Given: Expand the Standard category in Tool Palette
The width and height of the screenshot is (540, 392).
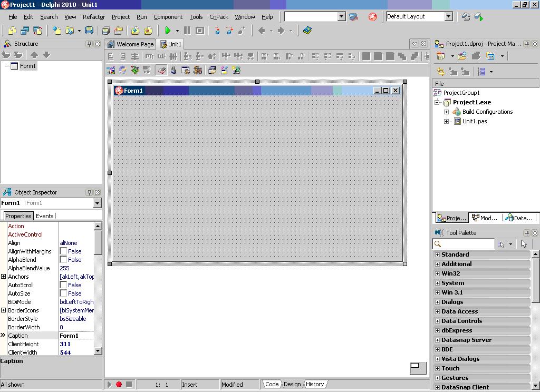Looking at the screenshot, I should 437,254.
